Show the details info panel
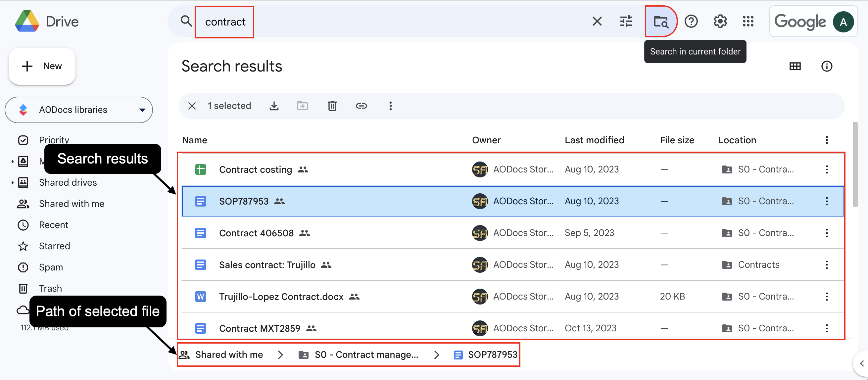This screenshot has width=868, height=380. coord(827,66)
